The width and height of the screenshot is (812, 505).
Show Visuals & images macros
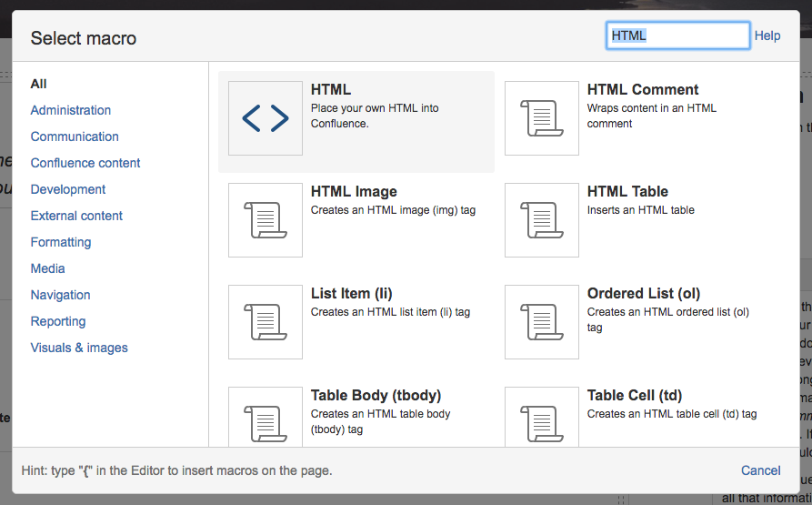pyautogui.click(x=79, y=348)
